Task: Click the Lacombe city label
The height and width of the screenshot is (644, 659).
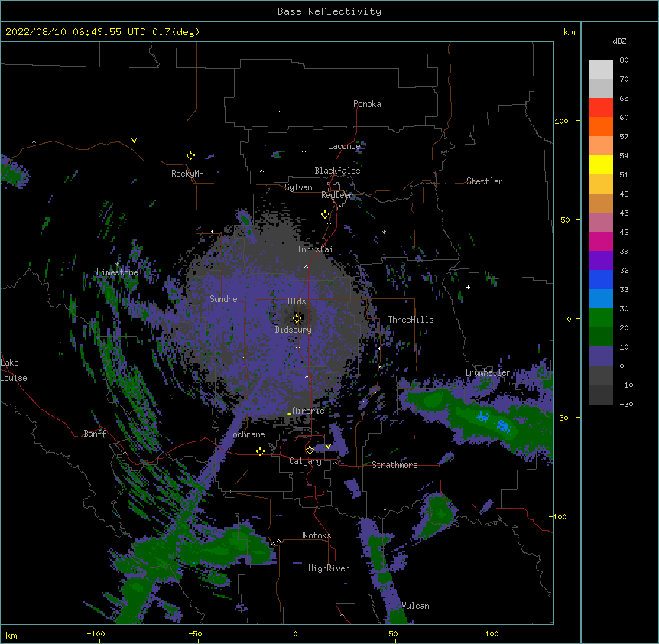Action: pyautogui.click(x=344, y=146)
